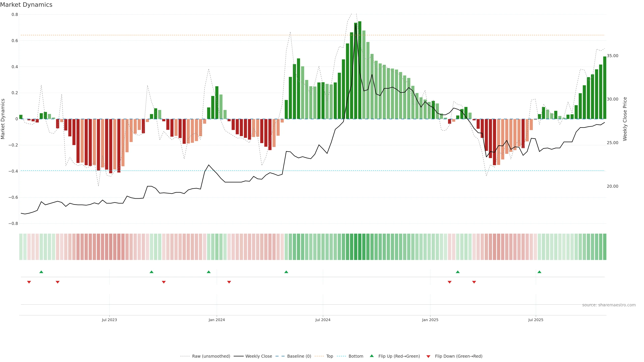Click the red triangle icon in the legend
Viewport: 644px width, 362px height.
pyautogui.click(x=428, y=356)
